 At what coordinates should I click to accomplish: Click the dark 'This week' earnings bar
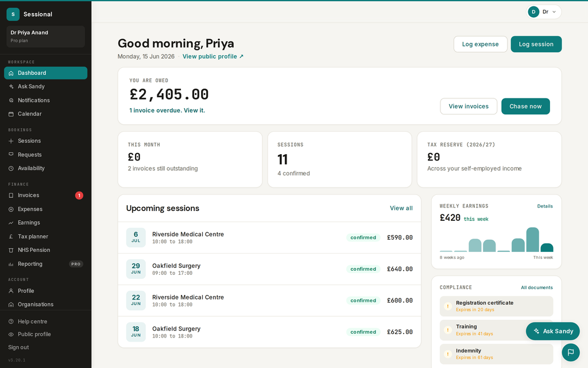547,247
